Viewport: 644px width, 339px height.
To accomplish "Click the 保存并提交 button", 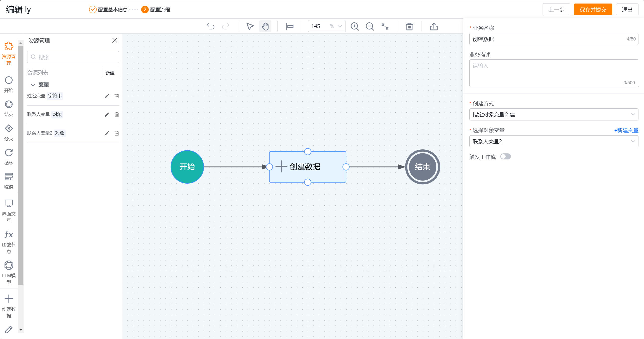I will tap(593, 10).
